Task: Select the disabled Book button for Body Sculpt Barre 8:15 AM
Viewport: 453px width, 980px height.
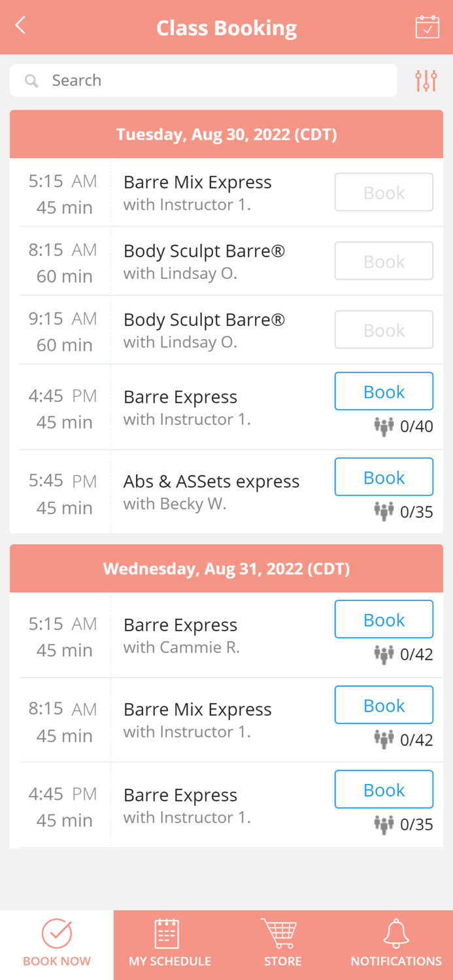Action: 384,261
